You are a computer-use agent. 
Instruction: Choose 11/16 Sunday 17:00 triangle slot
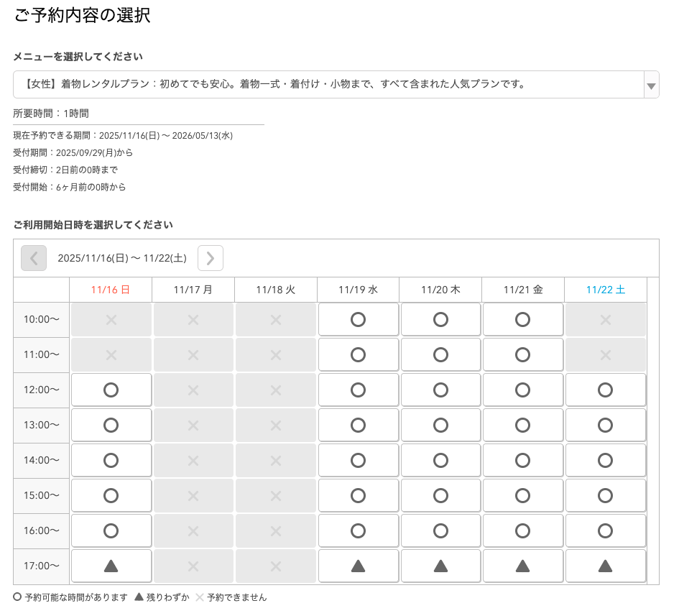click(x=111, y=566)
